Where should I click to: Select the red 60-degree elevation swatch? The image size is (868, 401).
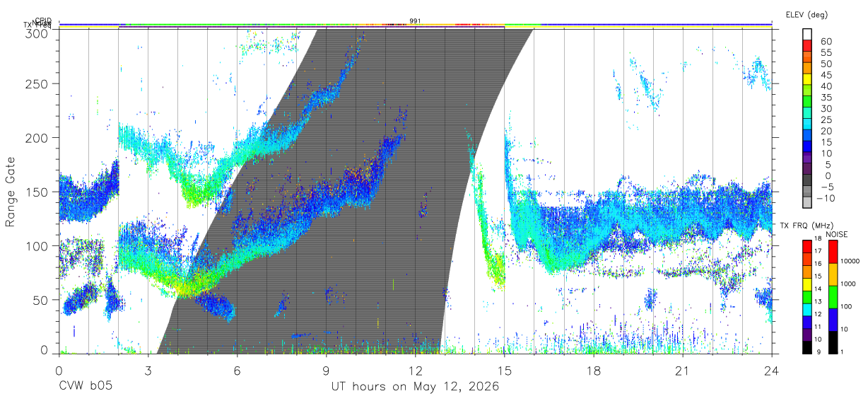tap(807, 45)
